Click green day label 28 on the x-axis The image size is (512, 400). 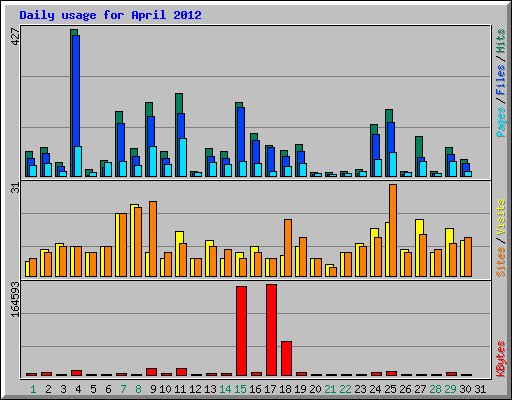435,389
